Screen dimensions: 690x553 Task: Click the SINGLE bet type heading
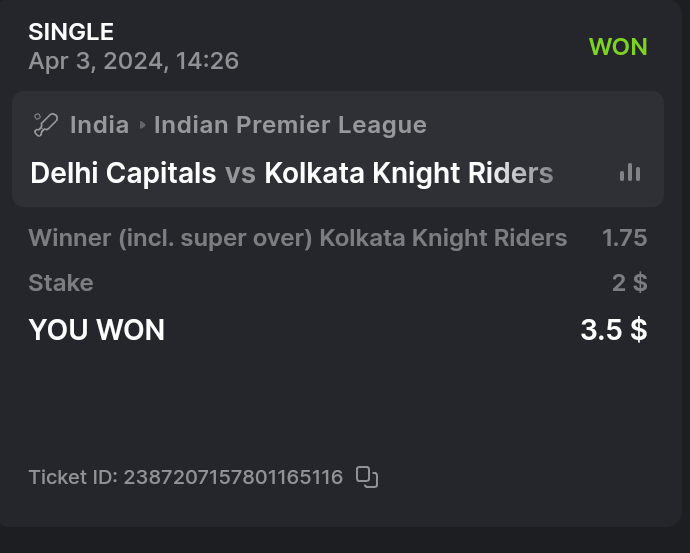(71, 32)
